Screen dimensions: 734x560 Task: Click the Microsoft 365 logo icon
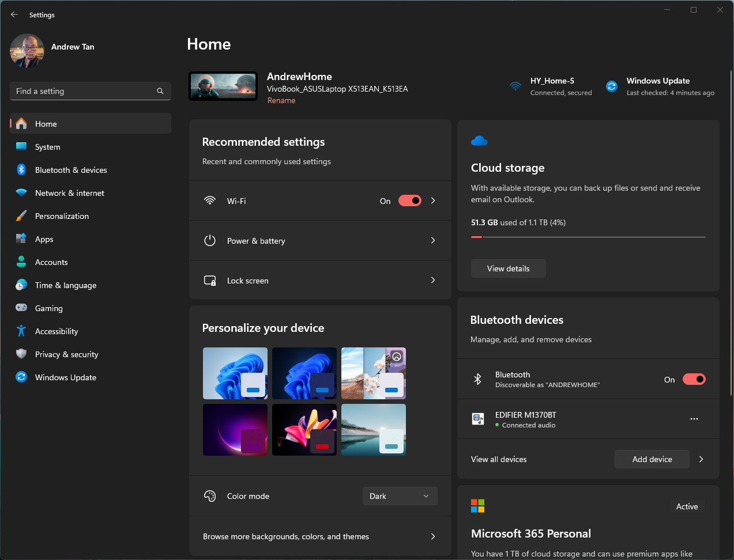pyautogui.click(x=478, y=506)
